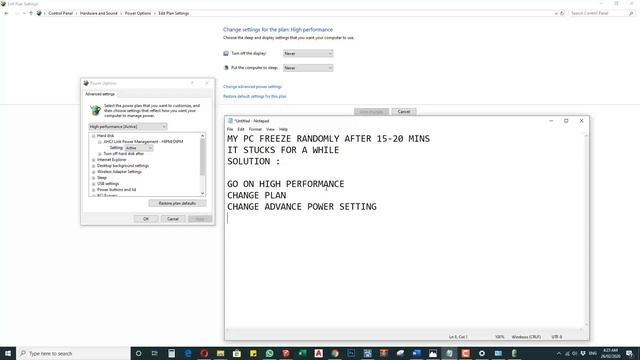Click the Type here to search box
The width and height of the screenshot is (640, 360).
[x=73, y=353]
